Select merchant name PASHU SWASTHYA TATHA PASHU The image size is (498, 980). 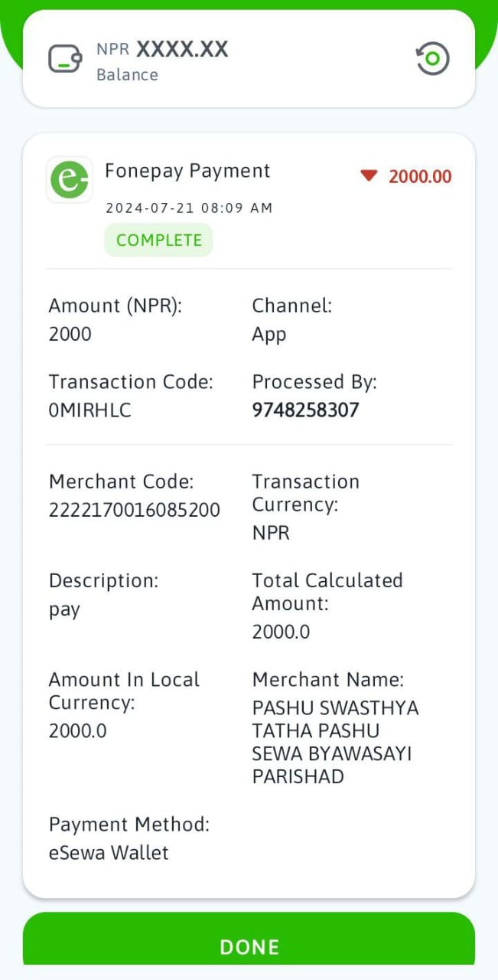coord(336,720)
